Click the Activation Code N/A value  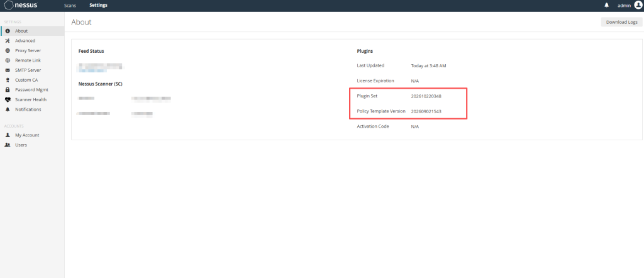point(415,126)
